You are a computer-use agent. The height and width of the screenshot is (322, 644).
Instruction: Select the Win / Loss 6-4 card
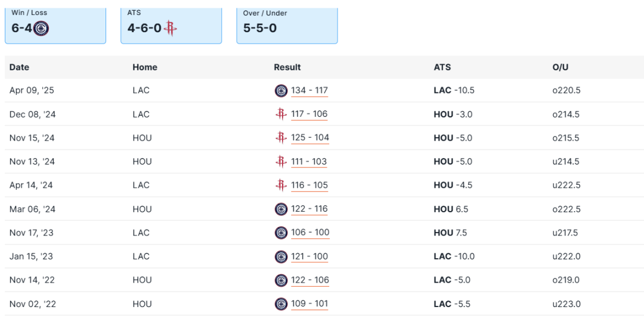[55, 25]
